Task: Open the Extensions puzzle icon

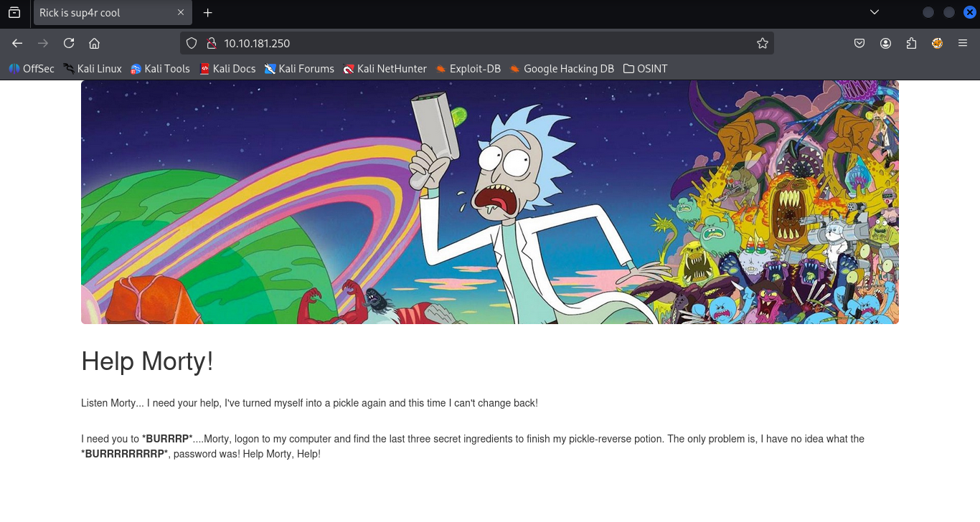Action: (x=911, y=43)
